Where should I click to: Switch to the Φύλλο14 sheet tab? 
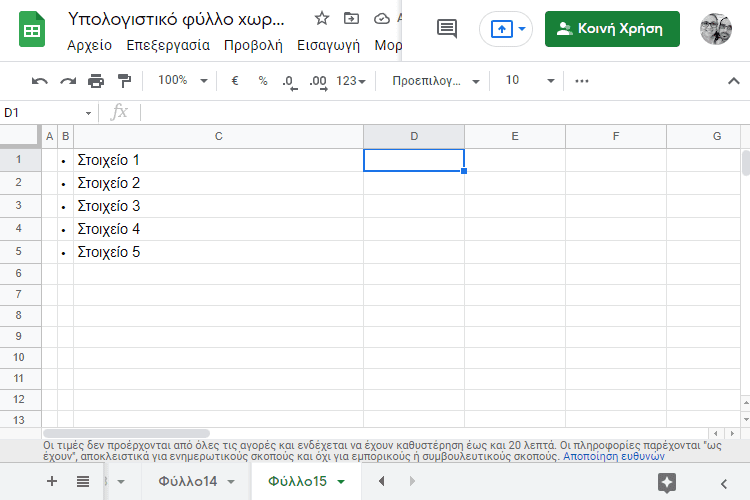click(188, 481)
